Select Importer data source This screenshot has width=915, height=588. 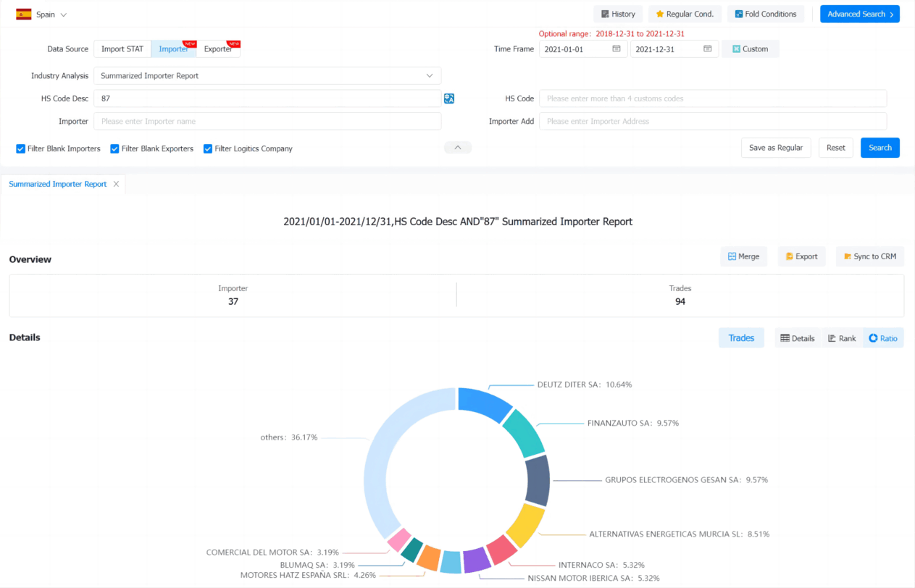174,49
